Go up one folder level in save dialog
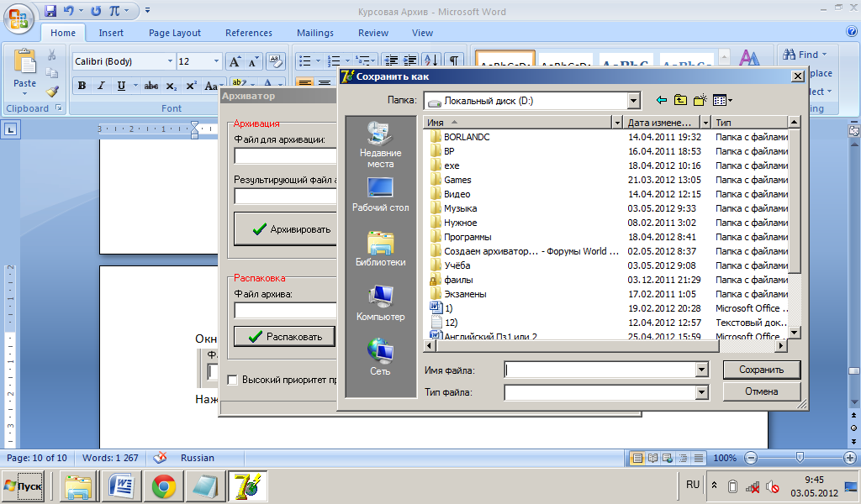The image size is (861, 504). (680, 100)
